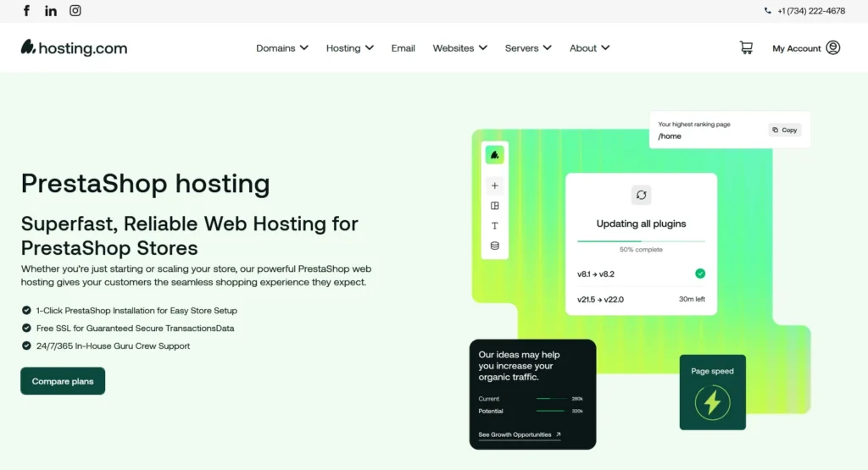This screenshot has width=868, height=470.
Task: Click the plus add icon in the toolbar
Action: tap(495, 185)
